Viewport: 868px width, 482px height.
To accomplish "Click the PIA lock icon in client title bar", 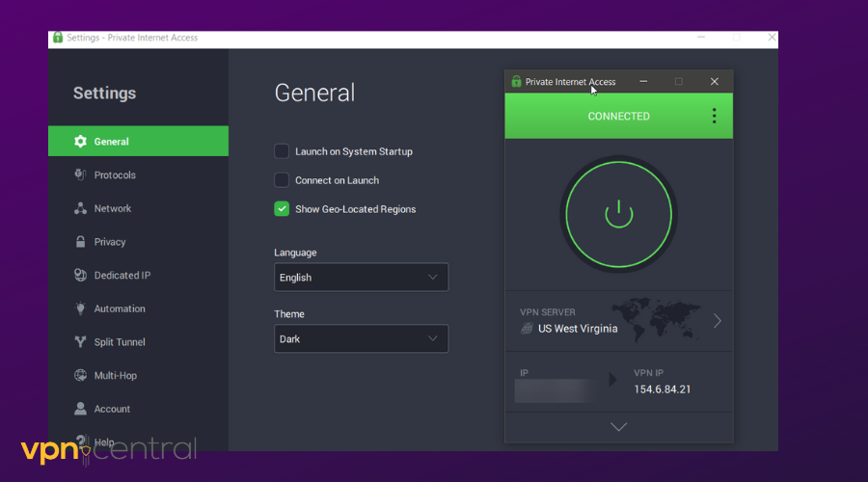I will coord(516,81).
